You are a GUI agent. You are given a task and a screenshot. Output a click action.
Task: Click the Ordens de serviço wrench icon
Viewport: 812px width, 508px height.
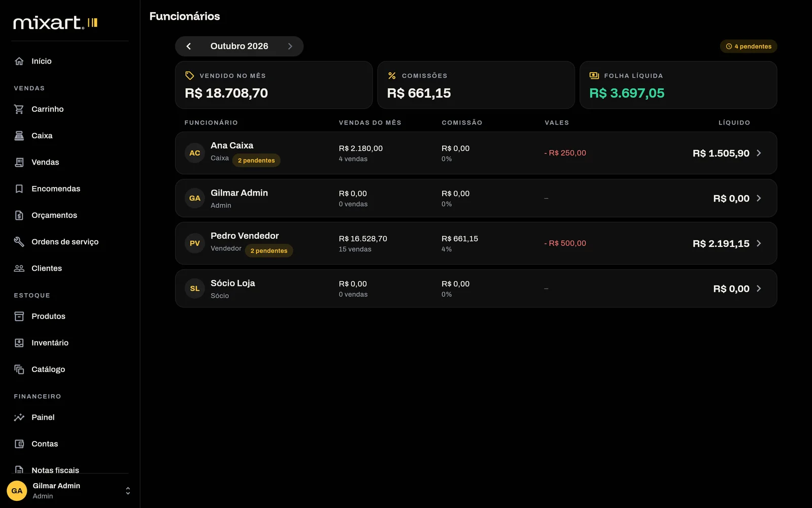(19, 242)
